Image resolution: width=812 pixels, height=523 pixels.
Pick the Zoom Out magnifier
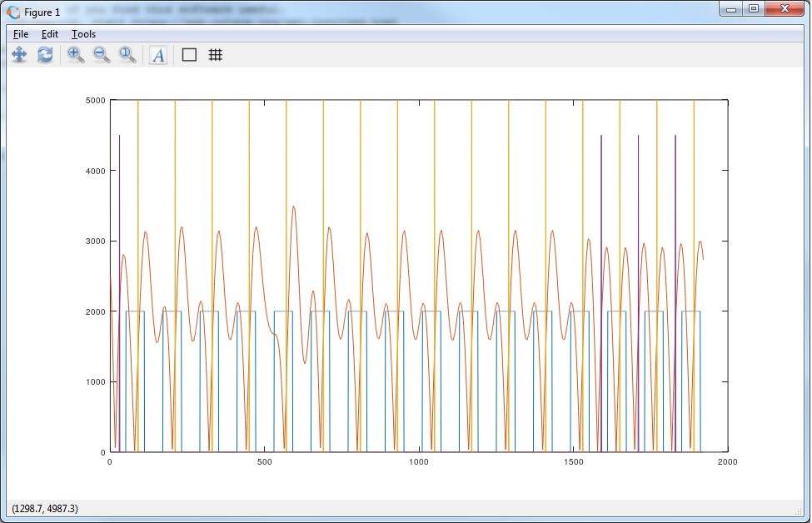(102, 55)
